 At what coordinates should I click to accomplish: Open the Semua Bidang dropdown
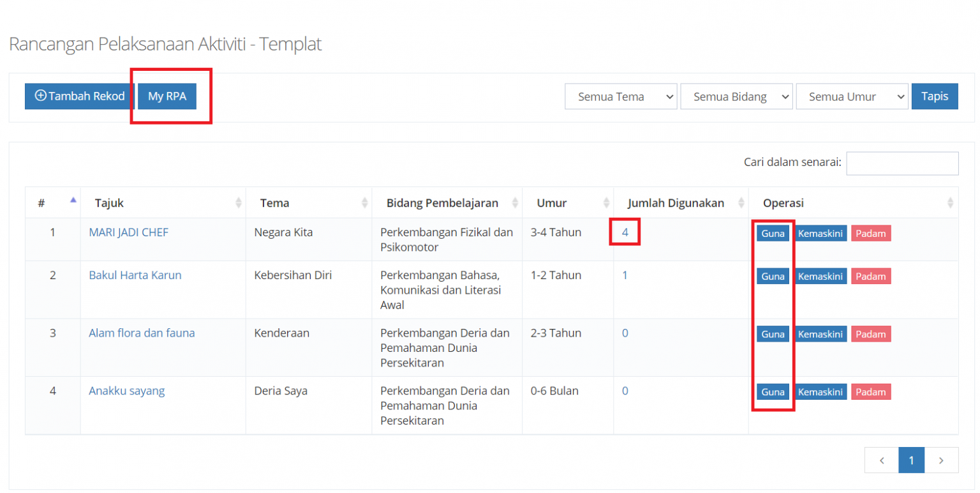736,96
